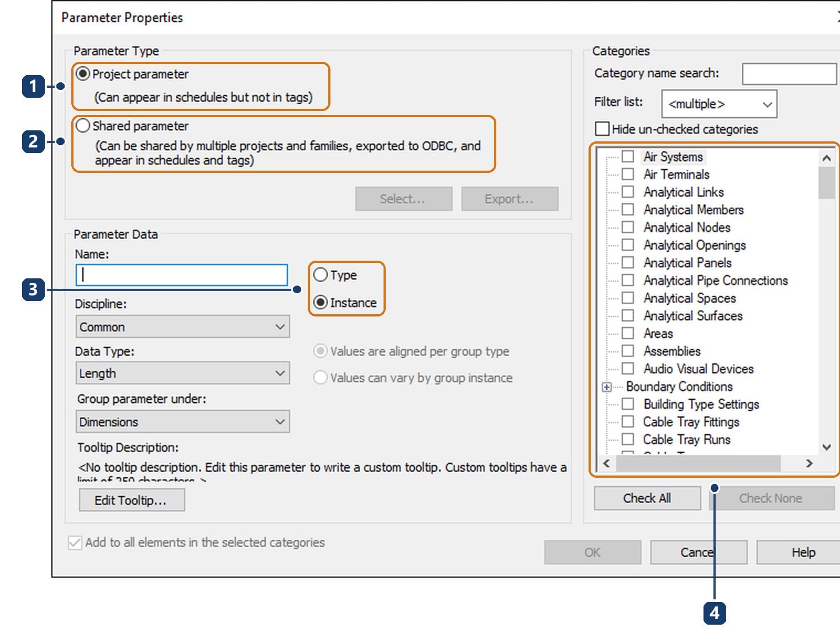This screenshot has height=644, width=840.
Task: Check the Building Type Settings category
Action: click(x=628, y=404)
